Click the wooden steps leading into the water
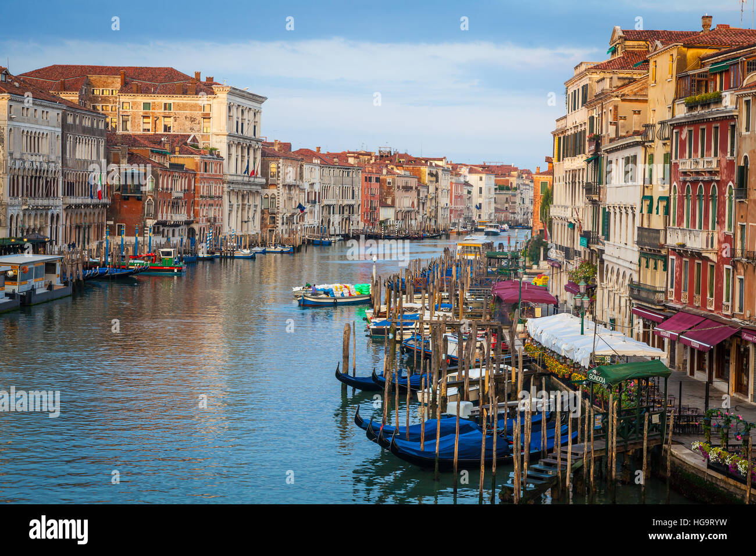756x556 pixels. (x=542, y=470)
